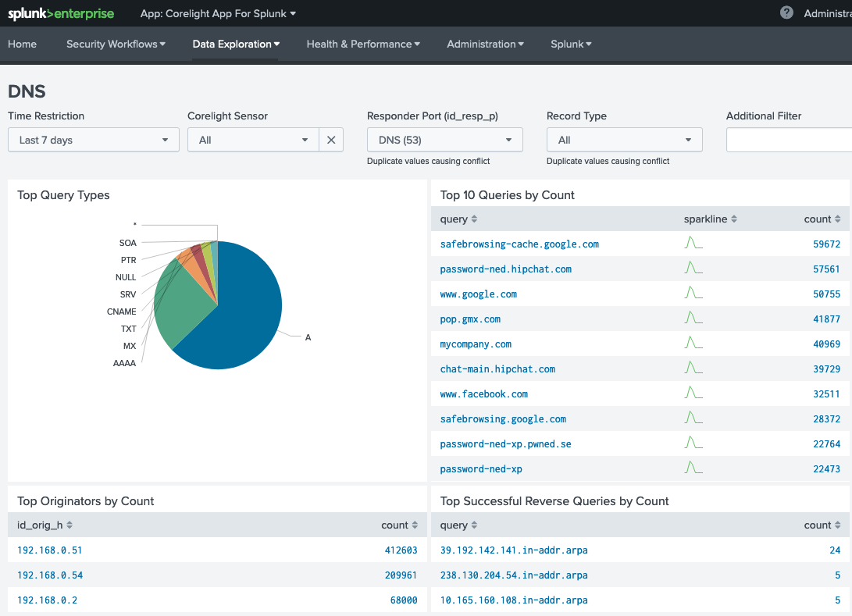
Task: Click the help question mark icon
Action: (x=786, y=12)
